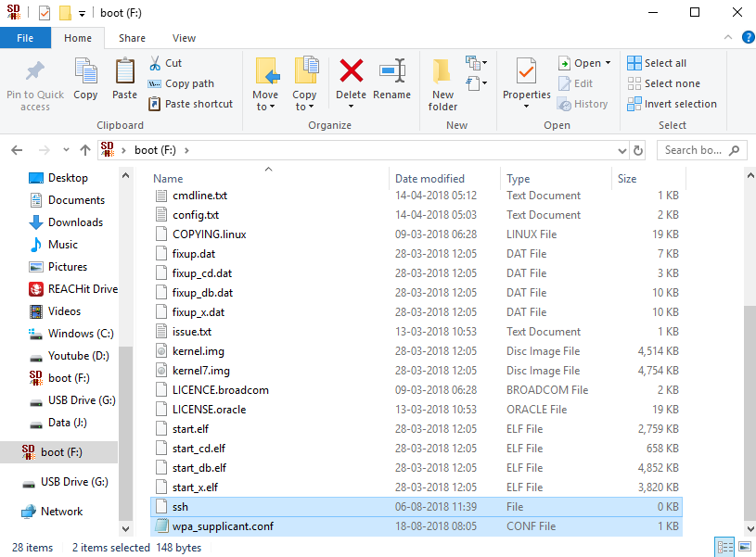Image resolution: width=756 pixels, height=557 pixels.
Task: Open Downloads in the navigation pane
Action: [x=75, y=222]
